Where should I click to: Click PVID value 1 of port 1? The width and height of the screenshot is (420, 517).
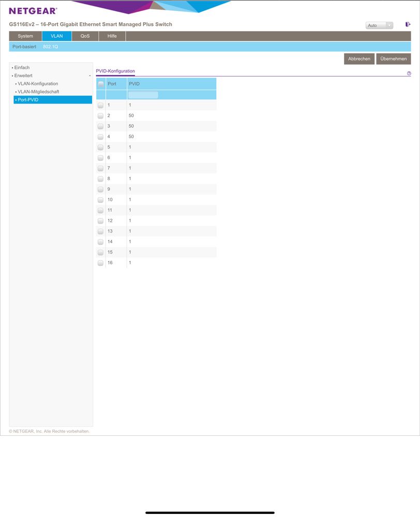click(x=130, y=105)
